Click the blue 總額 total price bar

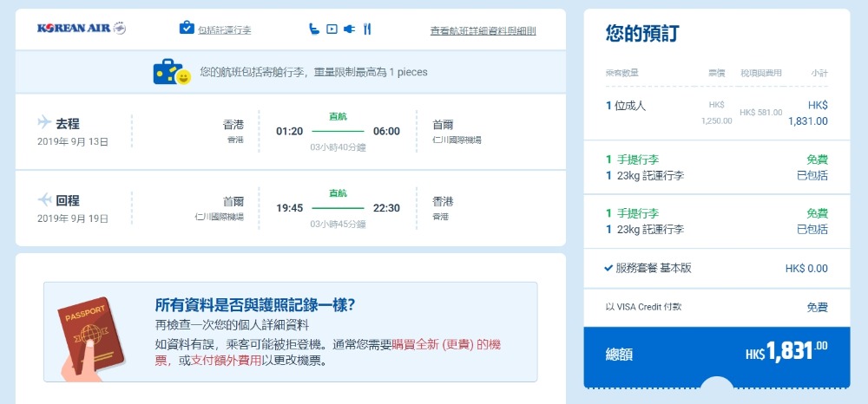(x=716, y=354)
